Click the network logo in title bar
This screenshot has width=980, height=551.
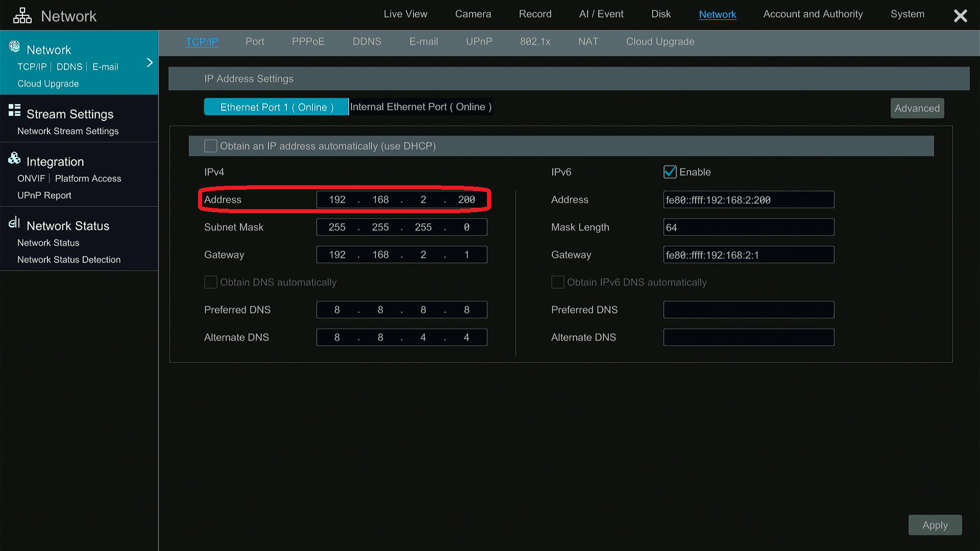pyautogui.click(x=22, y=14)
